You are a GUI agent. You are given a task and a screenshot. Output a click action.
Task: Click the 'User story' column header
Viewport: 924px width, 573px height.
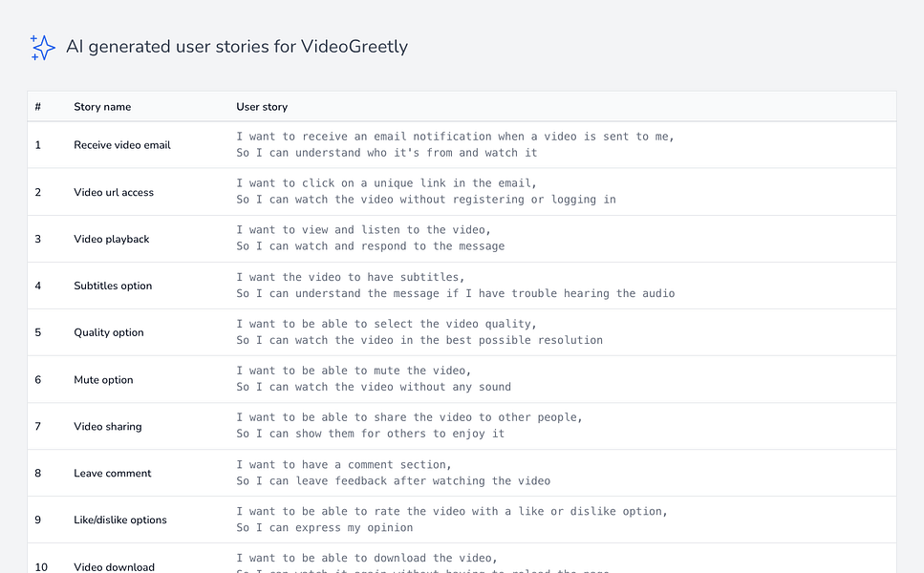[x=262, y=107]
